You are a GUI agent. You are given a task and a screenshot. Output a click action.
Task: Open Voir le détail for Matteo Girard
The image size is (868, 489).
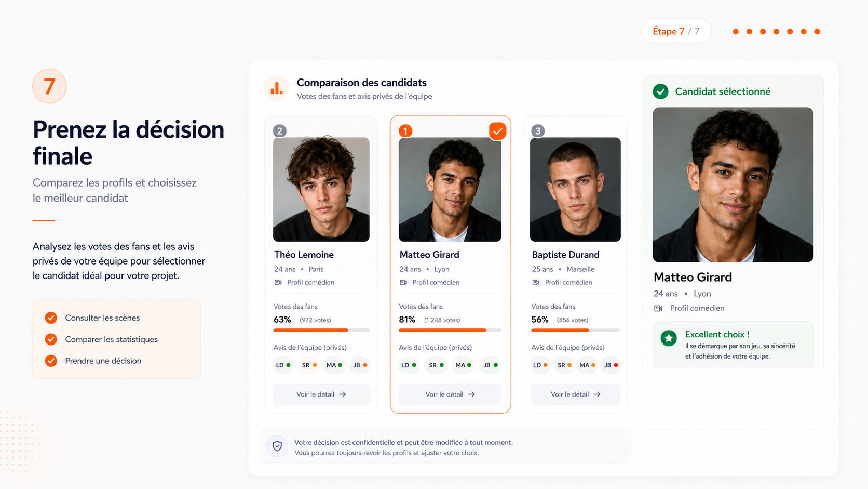coord(450,394)
